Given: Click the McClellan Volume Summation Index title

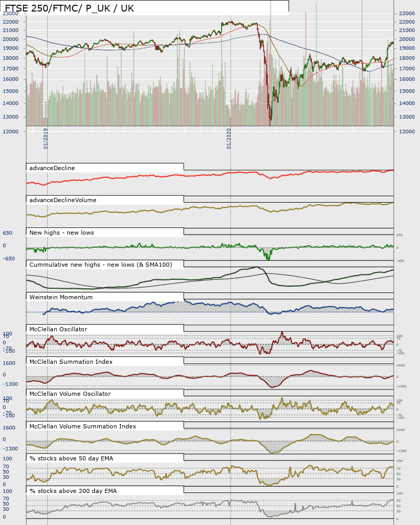Looking at the screenshot, I should click(83, 426).
